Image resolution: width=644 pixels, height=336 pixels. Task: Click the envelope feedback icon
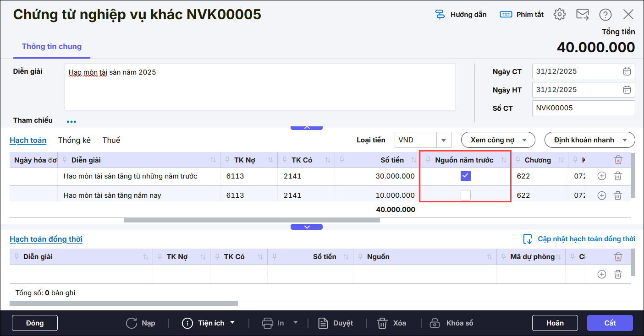[583, 15]
